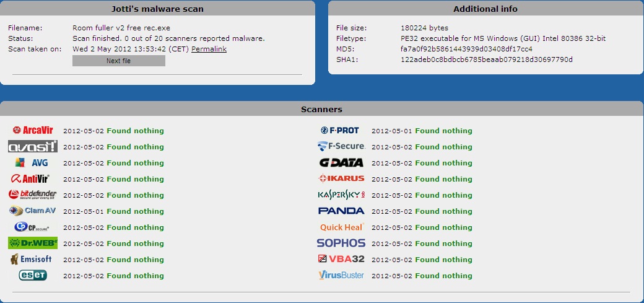Click the Kaspersky scanner logo
This screenshot has width=644, height=303.
[x=341, y=195]
